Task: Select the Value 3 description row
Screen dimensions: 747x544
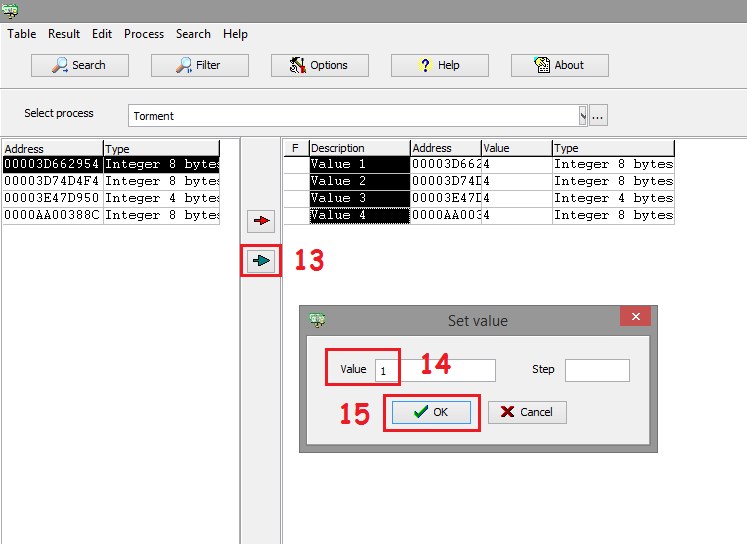Action: click(360, 199)
